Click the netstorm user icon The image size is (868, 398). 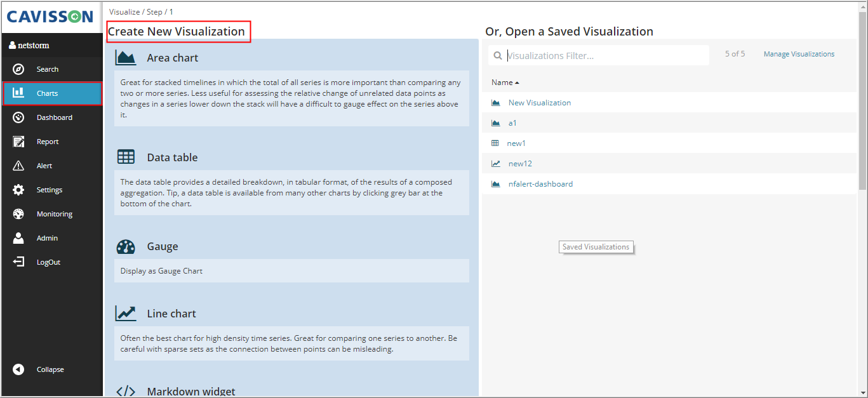pyautogui.click(x=12, y=46)
